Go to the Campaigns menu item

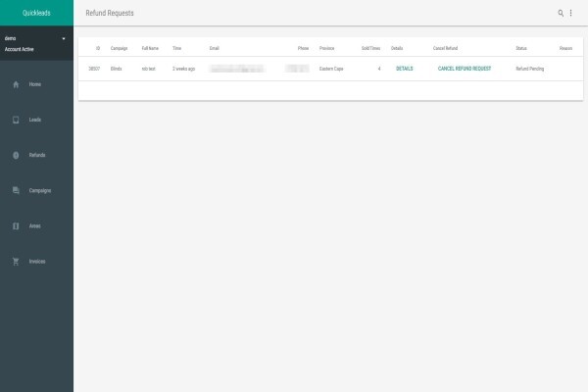pyautogui.click(x=37, y=190)
